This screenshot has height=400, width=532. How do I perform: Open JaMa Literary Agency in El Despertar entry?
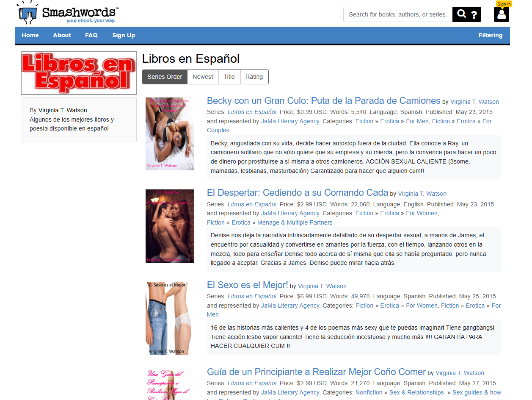pyautogui.click(x=290, y=213)
